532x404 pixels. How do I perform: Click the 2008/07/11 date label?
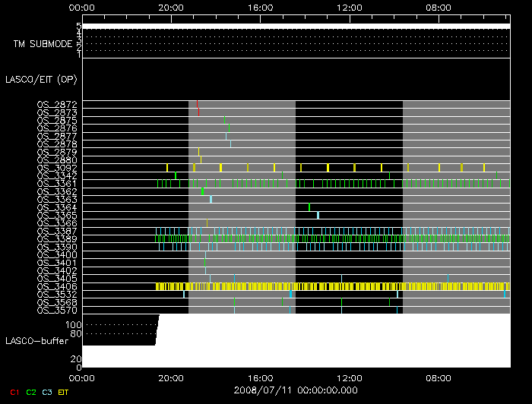point(296,390)
